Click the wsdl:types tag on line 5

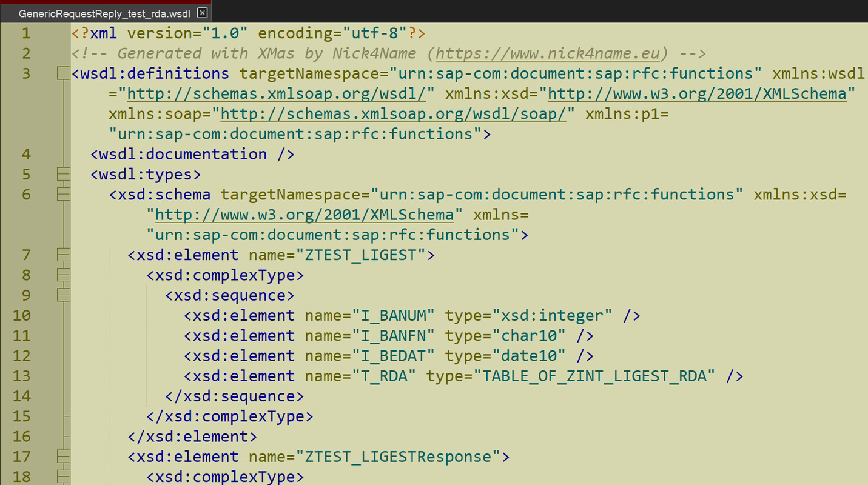click(x=146, y=174)
